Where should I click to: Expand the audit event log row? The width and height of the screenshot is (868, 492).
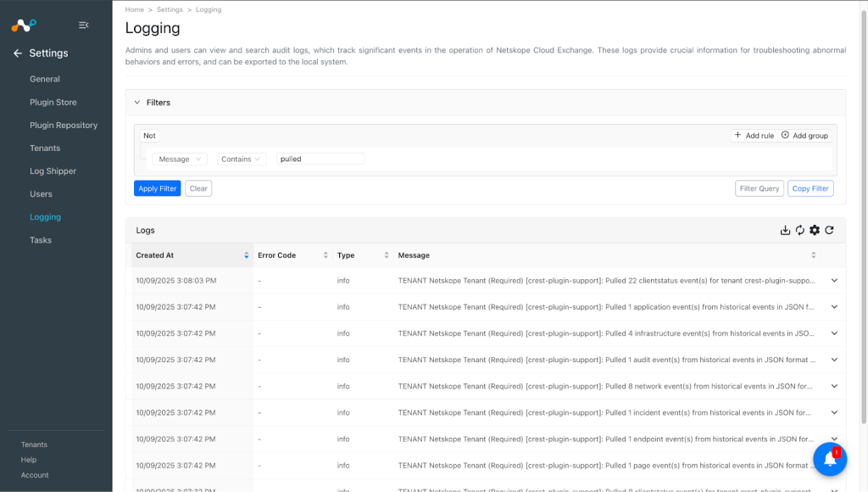coord(834,360)
